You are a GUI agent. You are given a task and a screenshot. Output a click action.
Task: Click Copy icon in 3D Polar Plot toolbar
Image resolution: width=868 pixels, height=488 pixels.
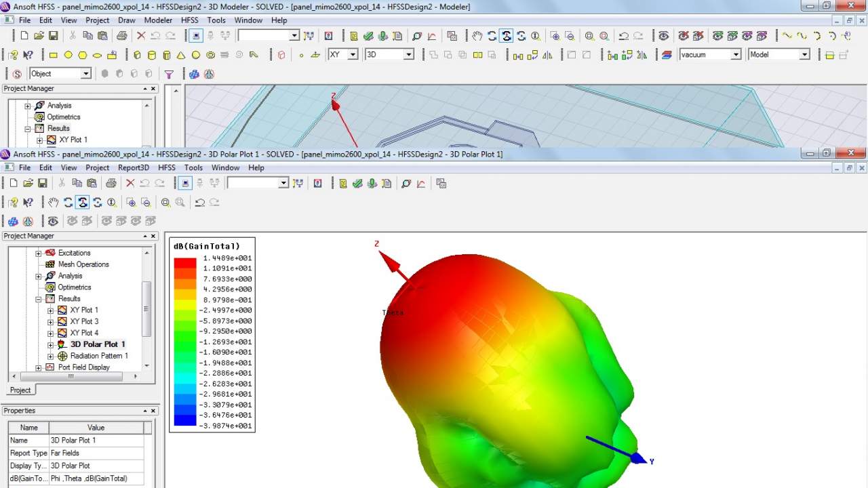[x=77, y=183]
